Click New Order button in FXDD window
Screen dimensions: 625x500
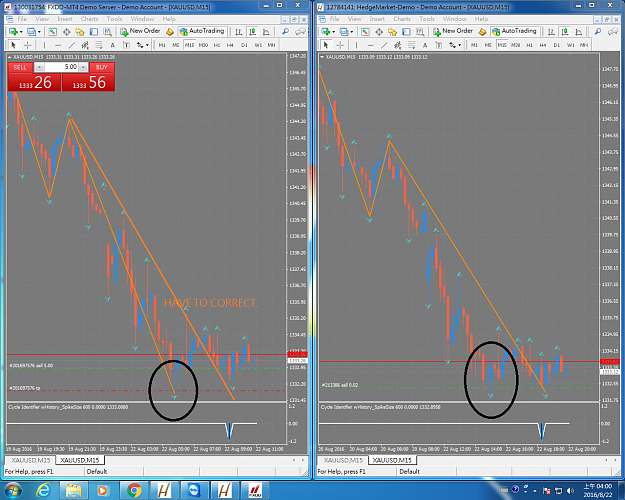point(141,31)
